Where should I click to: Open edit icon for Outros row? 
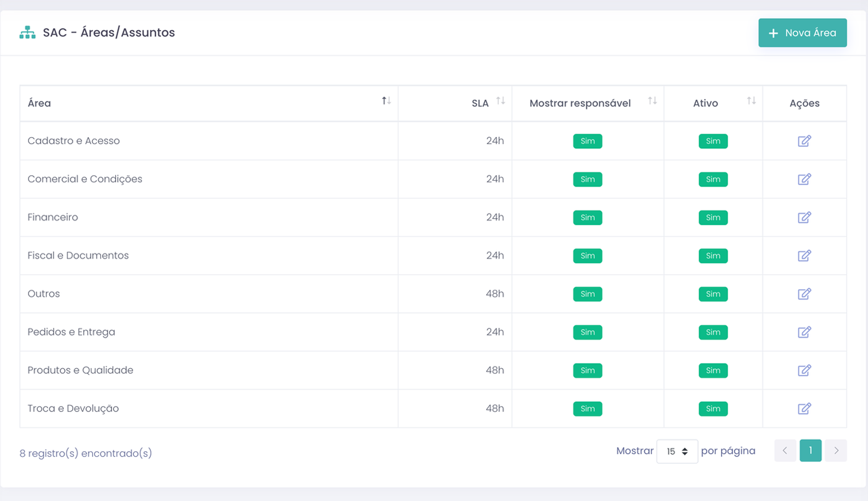[804, 293]
